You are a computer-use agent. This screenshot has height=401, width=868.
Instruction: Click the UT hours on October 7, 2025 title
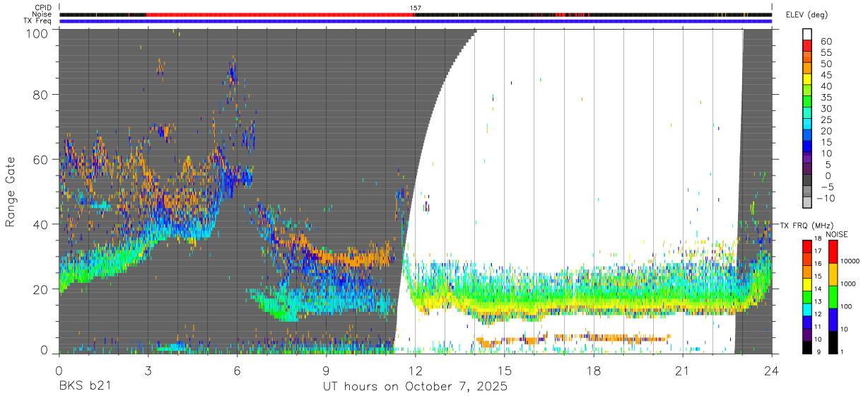click(x=415, y=387)
